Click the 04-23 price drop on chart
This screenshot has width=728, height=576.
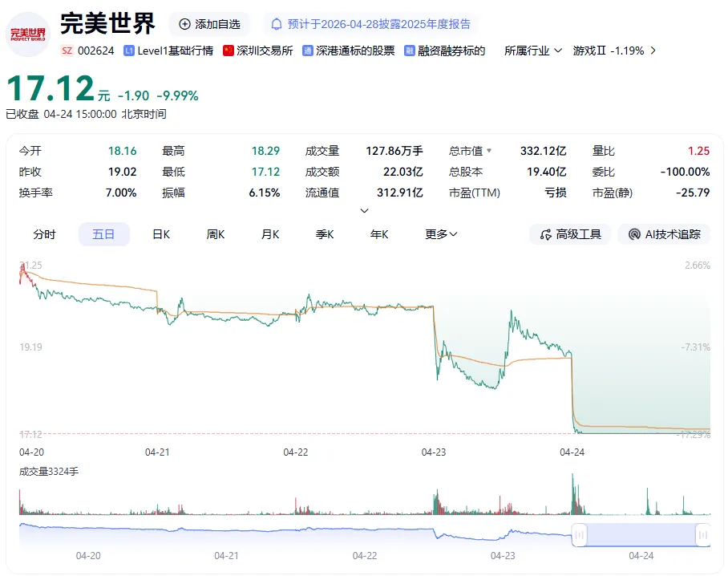pyautogui.click(x=435, y=342)
